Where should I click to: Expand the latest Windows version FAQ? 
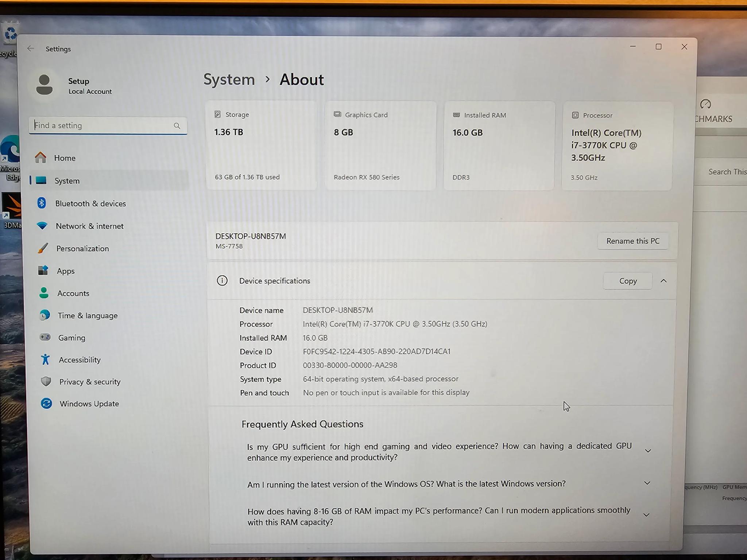647,483
